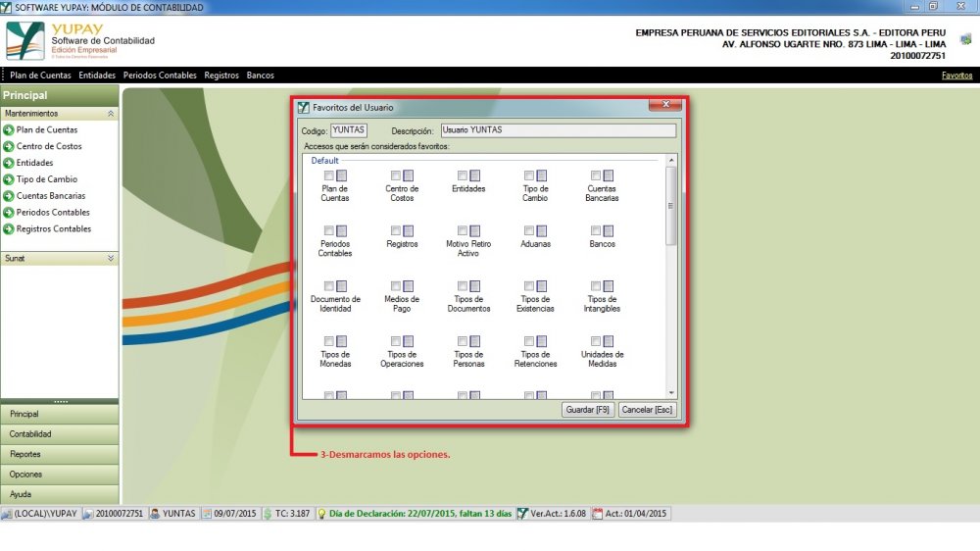Image resolution: width=980 pixels, height=551 pixels.
Task: Click the Motivo Retiro Activo icon
Action: [475, 230]
